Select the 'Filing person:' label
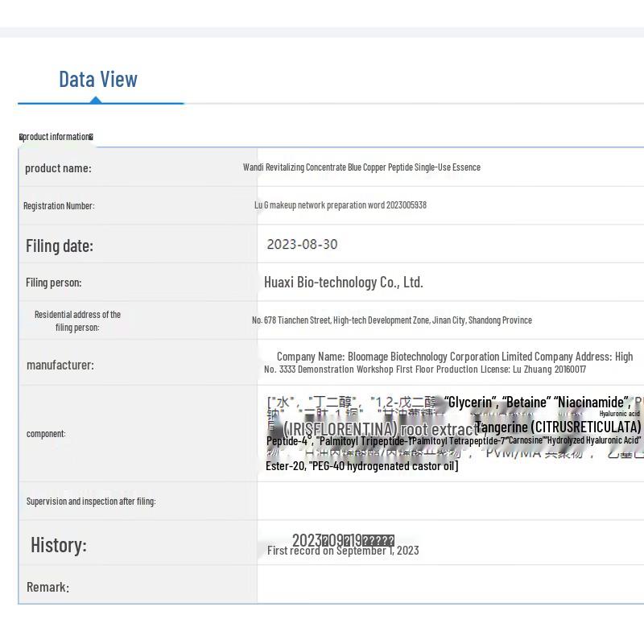The image size is (644, 644). (53, 283)
